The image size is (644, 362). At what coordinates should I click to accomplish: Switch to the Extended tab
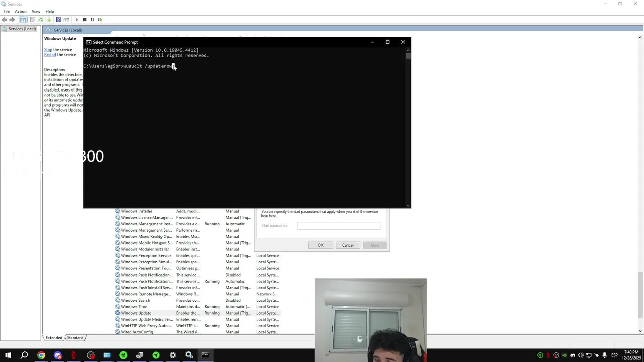point(54,338)
